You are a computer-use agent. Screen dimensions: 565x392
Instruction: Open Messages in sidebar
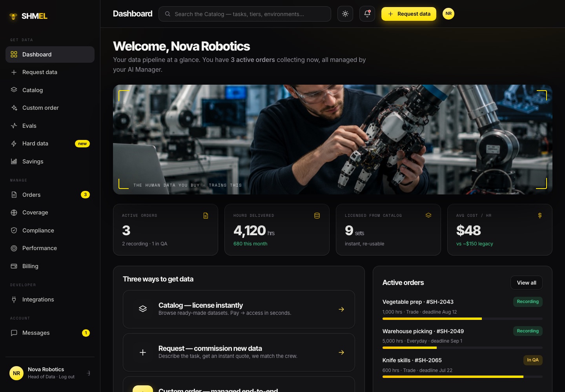click(x=50, y=333)
